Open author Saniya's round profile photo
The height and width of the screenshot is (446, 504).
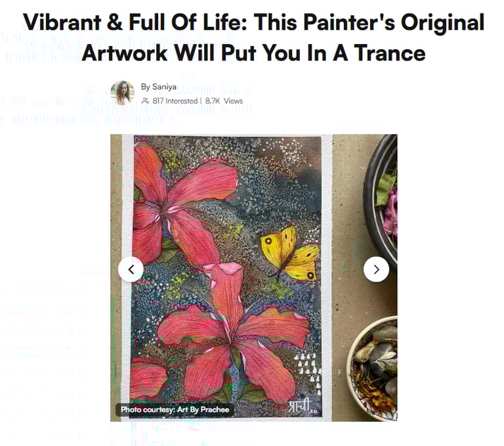pos(122,93)
